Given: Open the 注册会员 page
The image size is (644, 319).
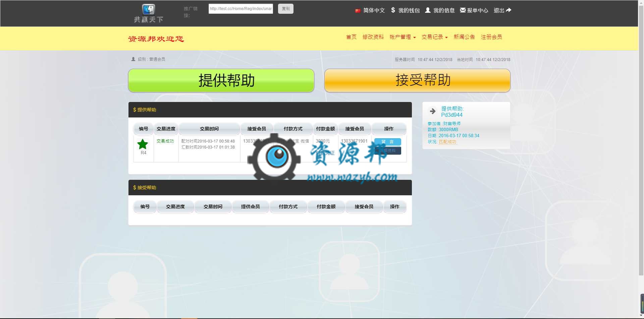Looking at the screenshot, I should (491, 37).
